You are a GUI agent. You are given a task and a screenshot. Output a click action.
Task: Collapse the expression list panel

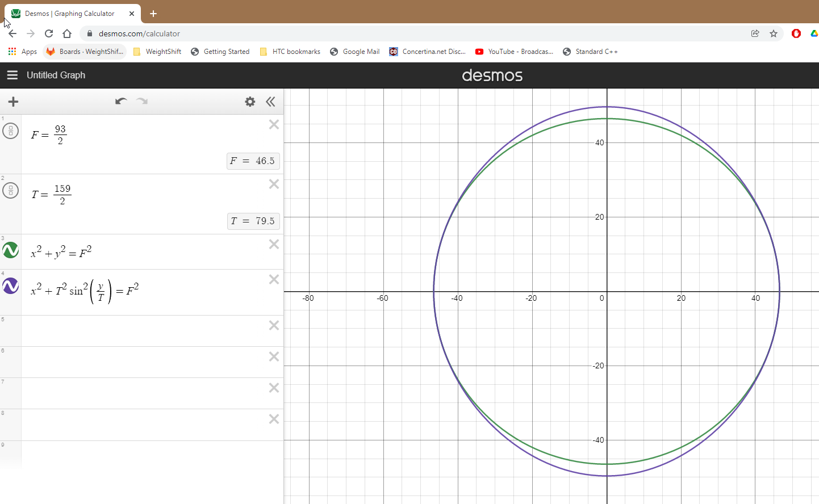[270, 102]
